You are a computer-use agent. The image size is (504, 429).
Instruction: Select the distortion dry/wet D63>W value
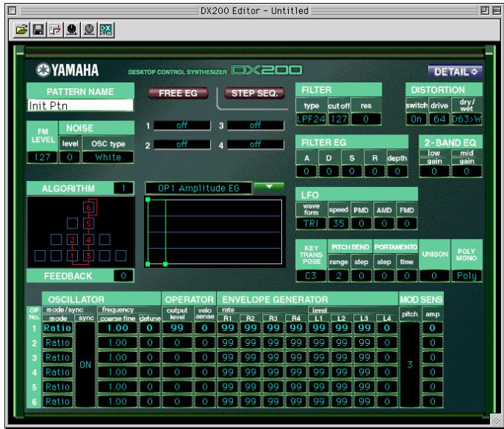467,119
